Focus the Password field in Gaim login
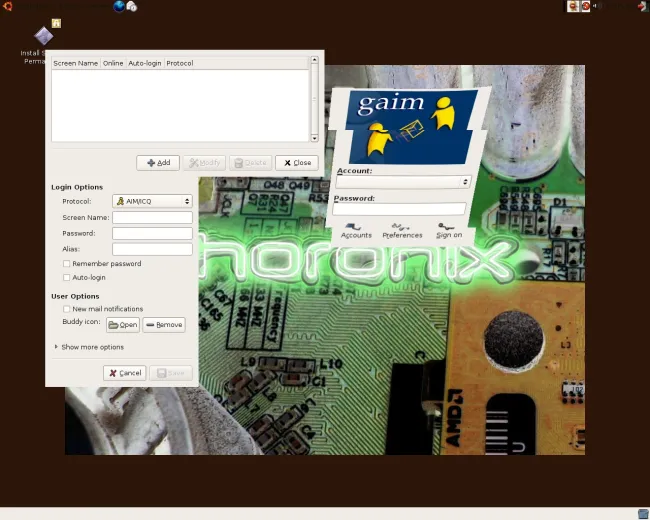 [399, 209]
